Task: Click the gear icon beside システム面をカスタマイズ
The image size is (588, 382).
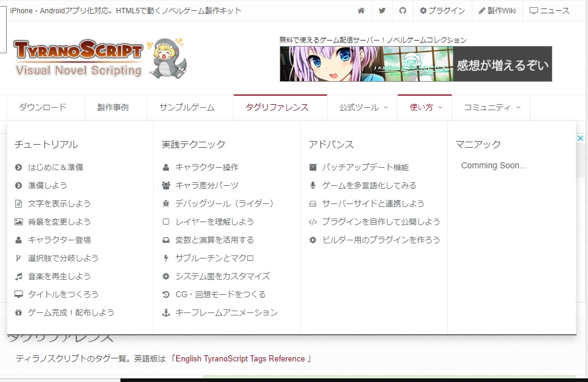Action: [x=166, y=276]
